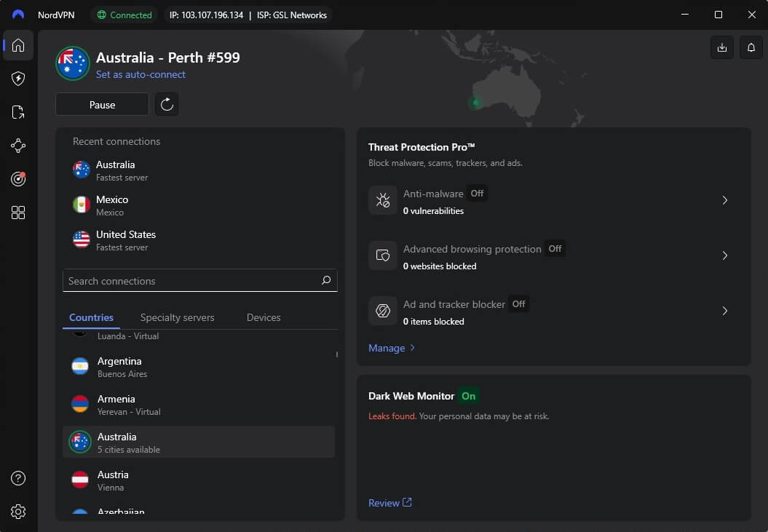768x532 pixels.
Task: Open the file sharing feature in sidebar
Action: [x=17, y=112]
